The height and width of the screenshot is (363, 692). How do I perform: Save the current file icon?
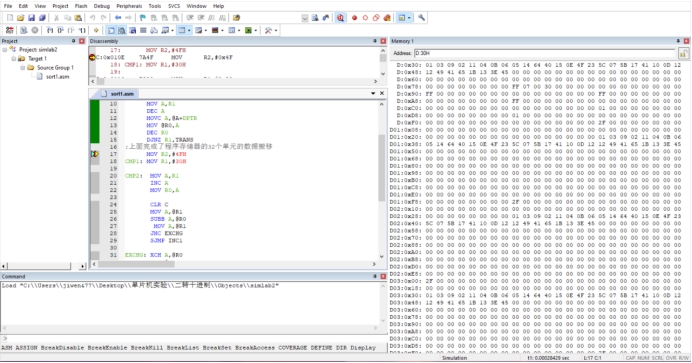[x=31, y=18]
